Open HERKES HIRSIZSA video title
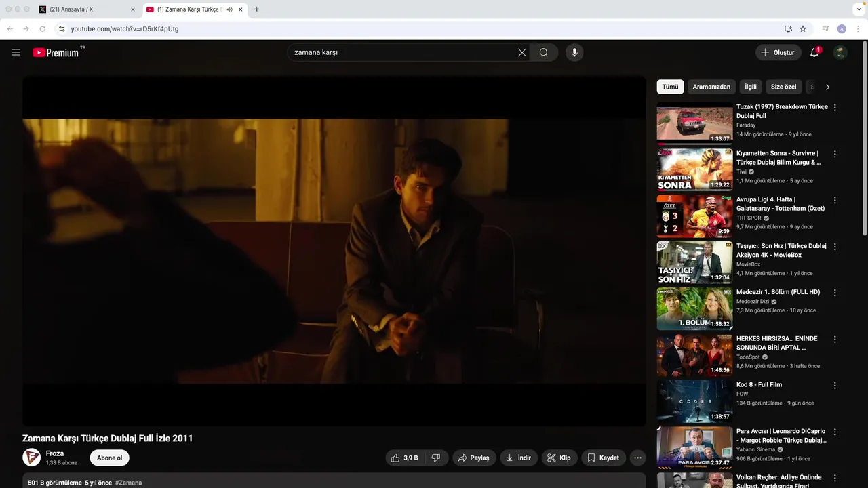 (x=777, y=343)
